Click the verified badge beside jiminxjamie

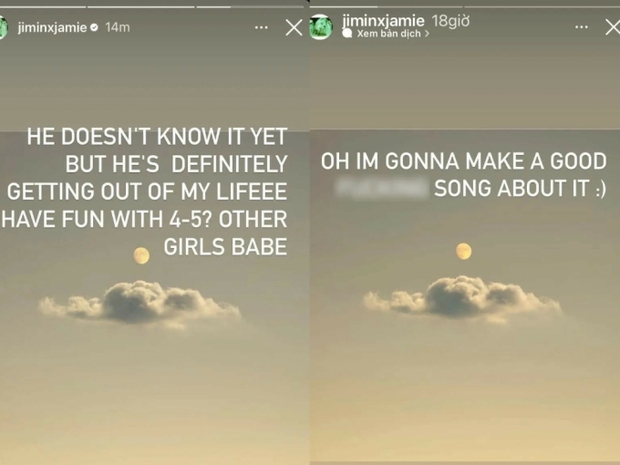94,28
